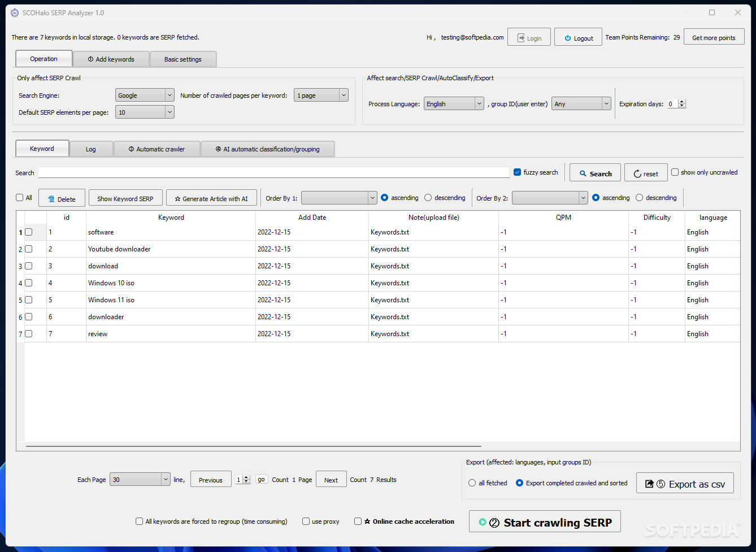Screen dimensions: 756x552
Task: Click into the keyword Search field
Action: point(274,172)
